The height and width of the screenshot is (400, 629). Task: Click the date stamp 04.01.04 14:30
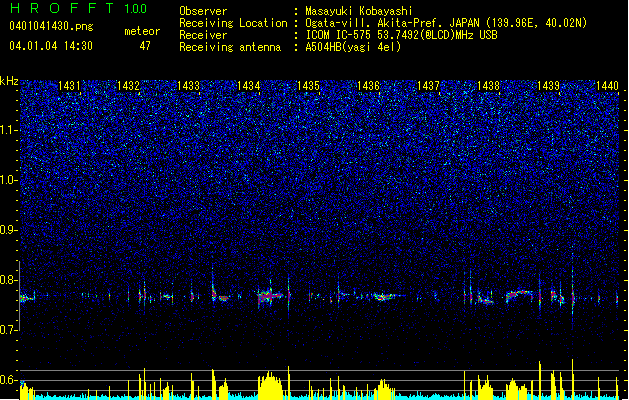pos(51,46)
